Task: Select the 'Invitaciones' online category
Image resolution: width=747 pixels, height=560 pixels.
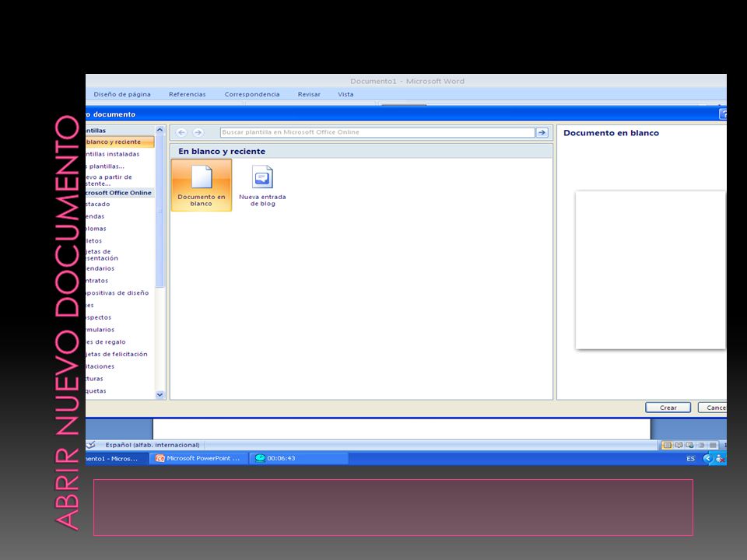Action: [100, 366]
